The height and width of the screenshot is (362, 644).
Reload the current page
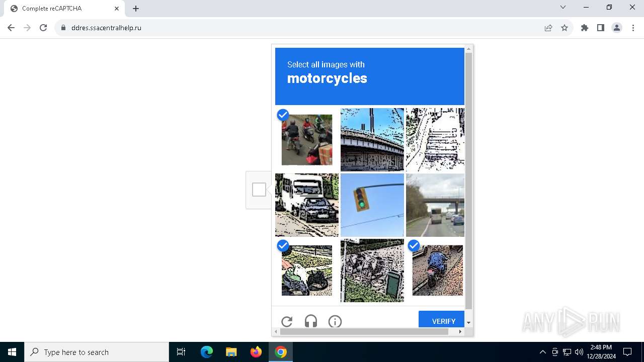[43, 28]
